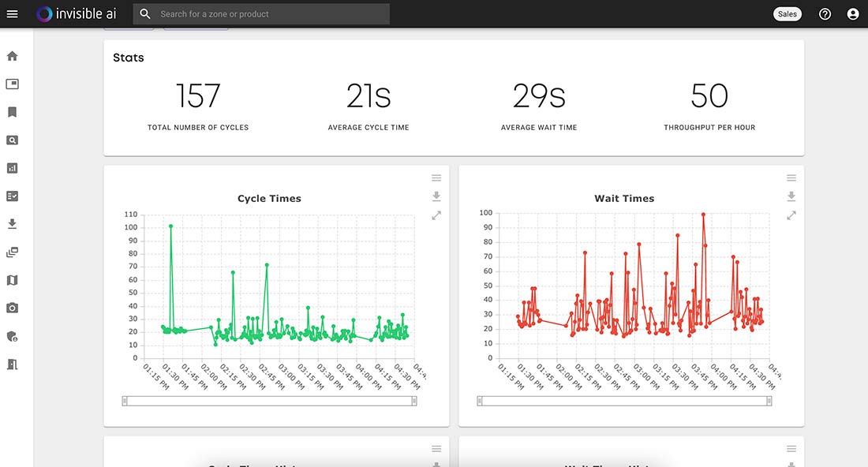This screenshot has width=868, height=467.
Task: Click the Wait Times chart title
Action: click(624, 198)
